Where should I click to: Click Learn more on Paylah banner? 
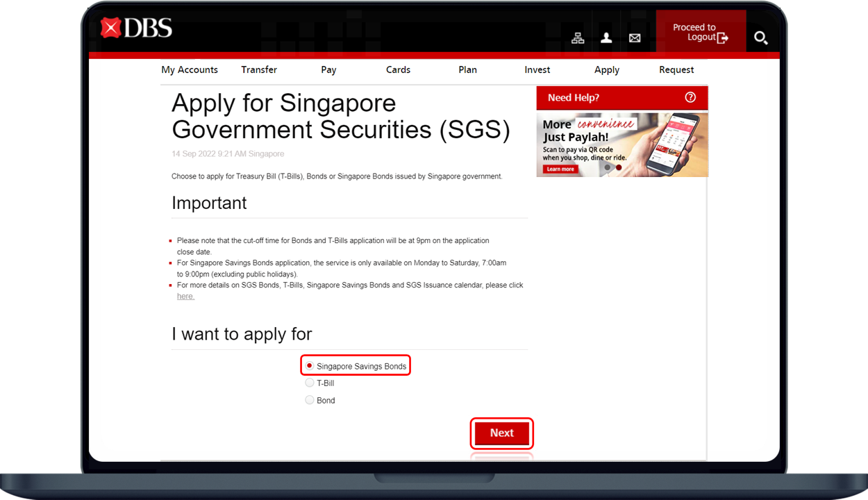pyautogui.click(x=560, y=169)
